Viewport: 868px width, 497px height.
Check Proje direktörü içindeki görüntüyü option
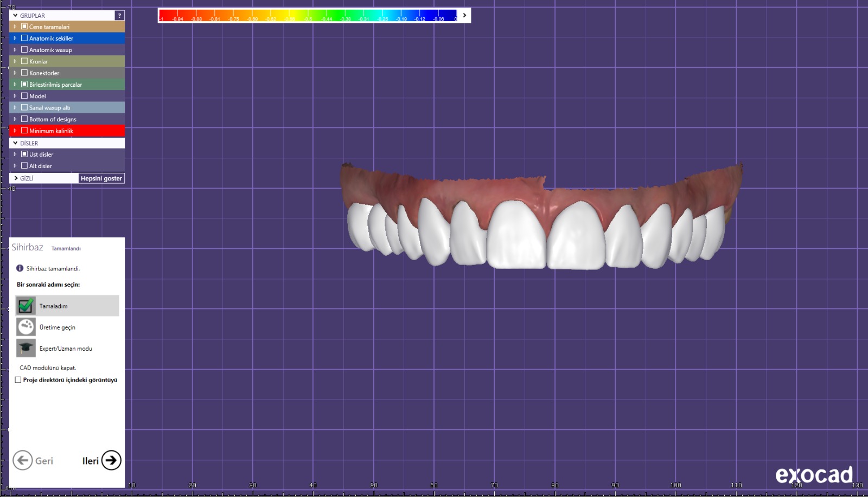click(18, 380)
